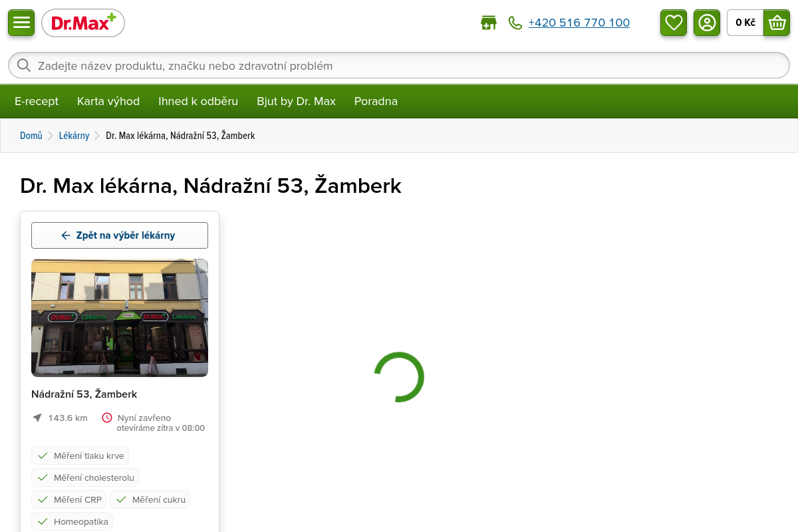Click the Dr.Max logo
The height and width of the screenshot is (532, 798).
point(83,23)
